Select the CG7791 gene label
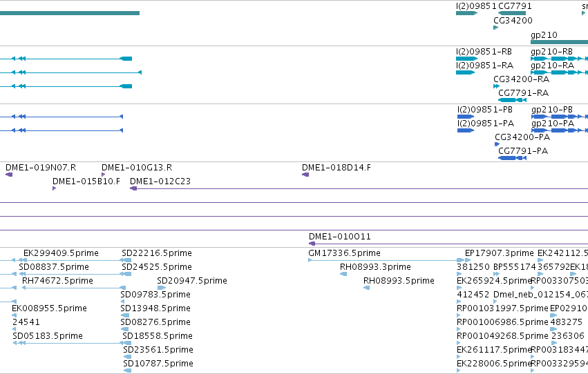This screenshot has height=374, width=588. [515, 6]
